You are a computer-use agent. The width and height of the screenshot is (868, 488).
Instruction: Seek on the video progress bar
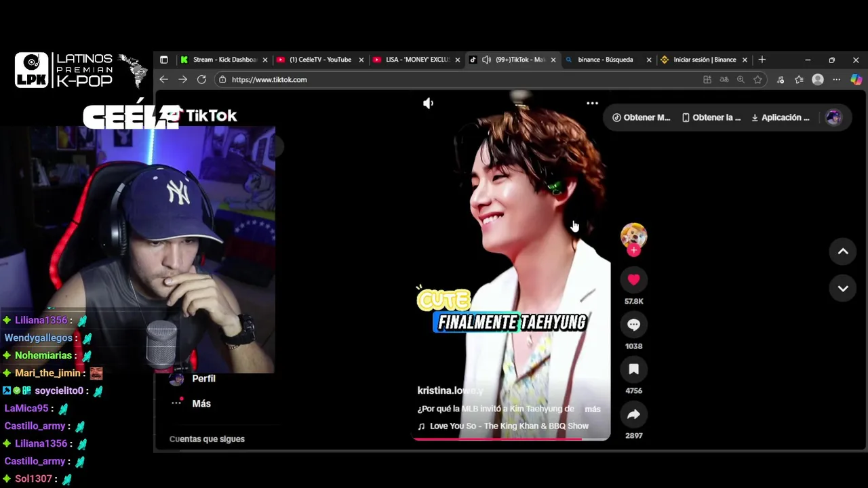511,439
